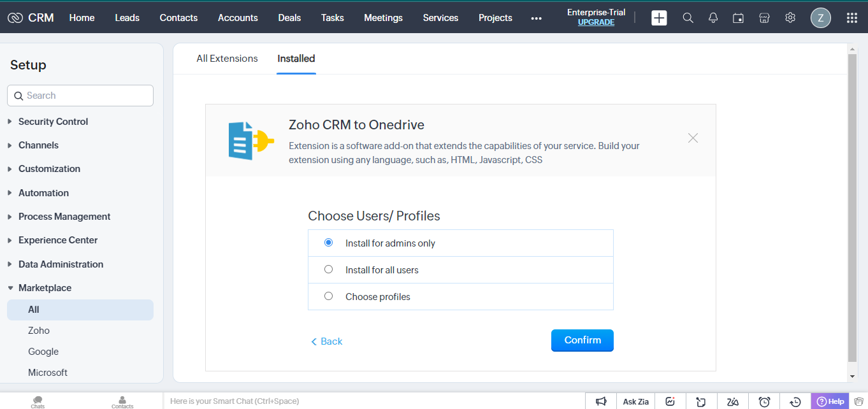The width and height of the screenshot is (868, 409).
Task: Click the extension plug document icon
Action: [251, 140]
